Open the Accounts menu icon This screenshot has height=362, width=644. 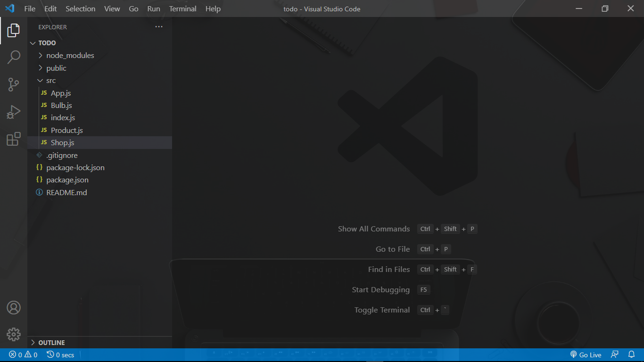pyautogui.click(x=14, y=308)
